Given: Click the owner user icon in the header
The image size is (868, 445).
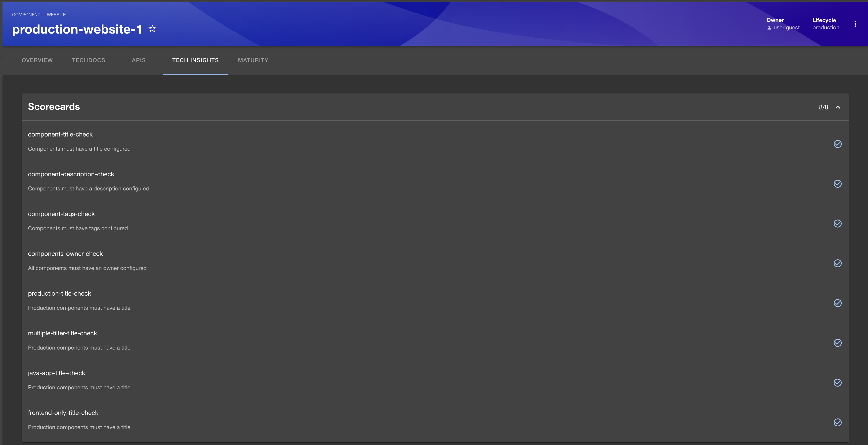Looking at the screenshot, I should (770, 28).
